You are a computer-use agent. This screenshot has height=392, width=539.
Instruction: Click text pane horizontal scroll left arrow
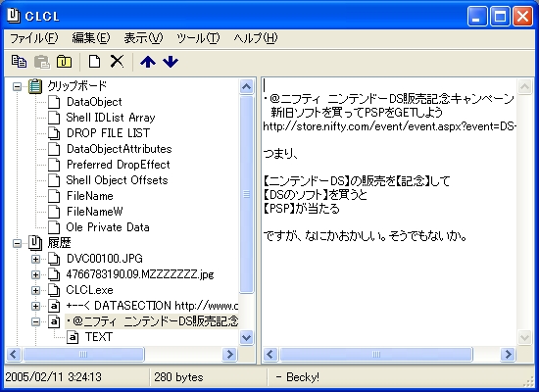coord(270,354)
